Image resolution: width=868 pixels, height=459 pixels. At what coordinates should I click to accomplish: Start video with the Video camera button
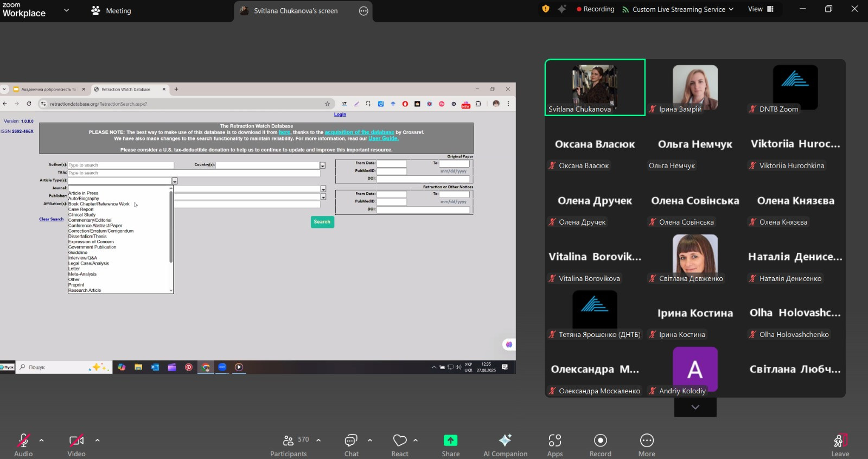point(76,444)
